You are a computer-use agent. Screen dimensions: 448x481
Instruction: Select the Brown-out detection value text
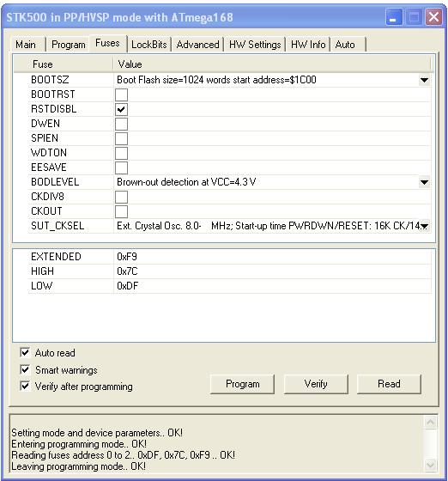[x=186, y=182]
